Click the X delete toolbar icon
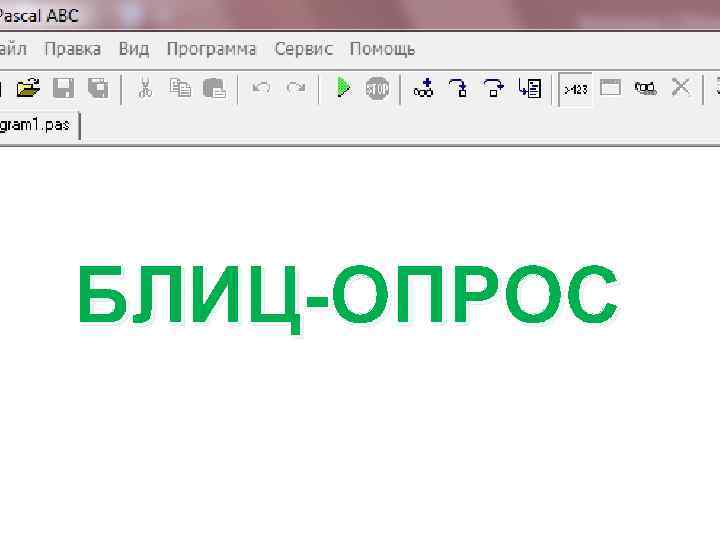This screenshot has width=720, height=540. 681,87
